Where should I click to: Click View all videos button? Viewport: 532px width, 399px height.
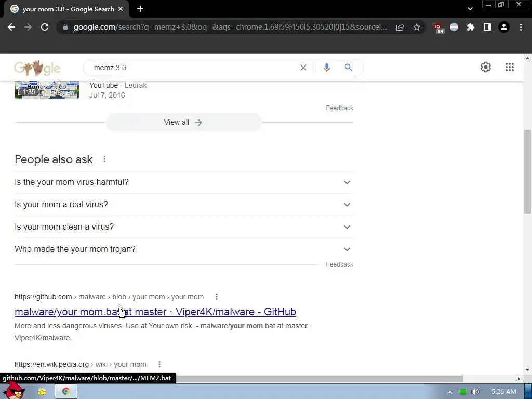point(183,123)
